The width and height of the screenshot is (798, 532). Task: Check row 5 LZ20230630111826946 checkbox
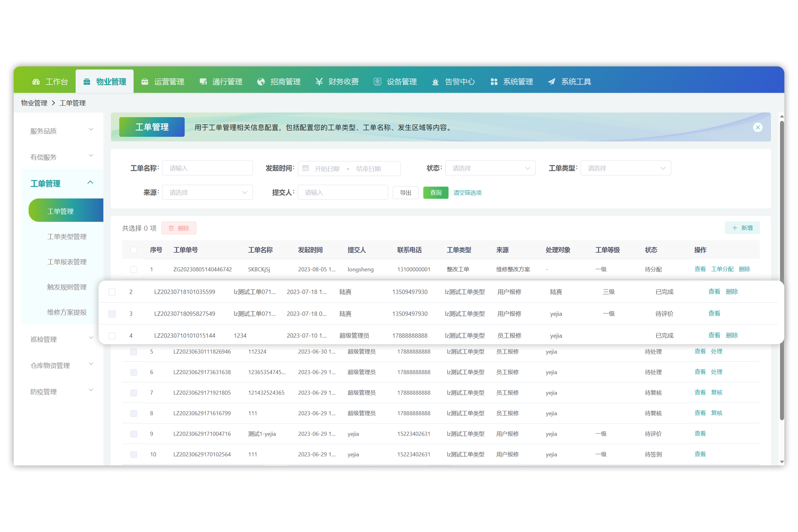[x=134, y=352]
